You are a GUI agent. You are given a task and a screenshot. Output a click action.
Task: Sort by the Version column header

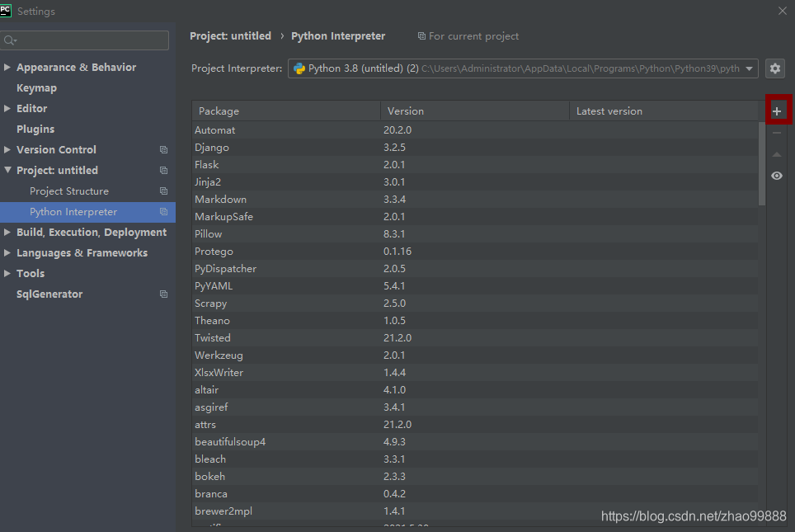pos(475,111)
